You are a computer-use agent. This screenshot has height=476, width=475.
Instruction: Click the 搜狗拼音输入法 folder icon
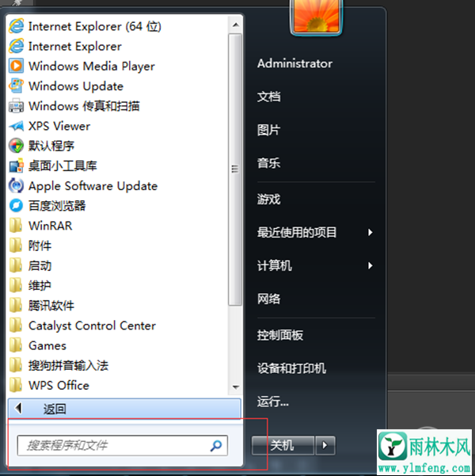click(x=16, y=365)
